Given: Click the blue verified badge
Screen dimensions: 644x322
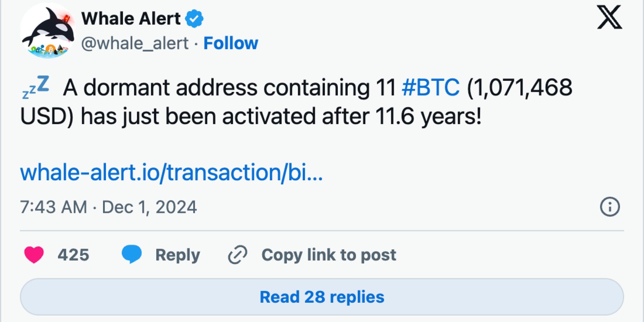Looking at the screenshot, I should (194, 19).
